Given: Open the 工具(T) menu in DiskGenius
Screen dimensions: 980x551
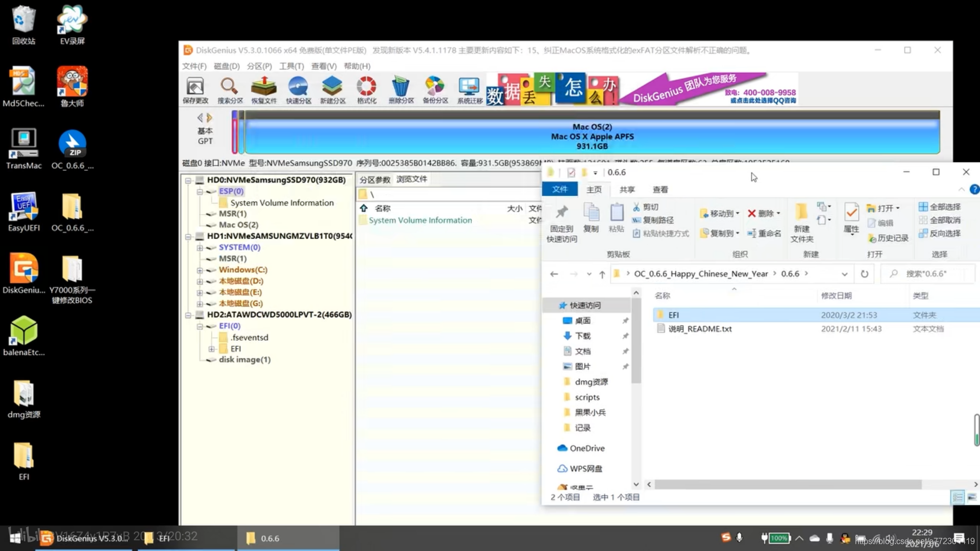Looking at the screenshot, I should 291,66.
